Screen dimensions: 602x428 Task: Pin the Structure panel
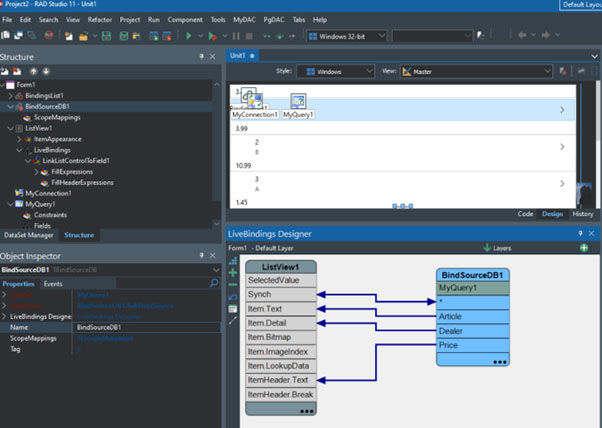202,57
